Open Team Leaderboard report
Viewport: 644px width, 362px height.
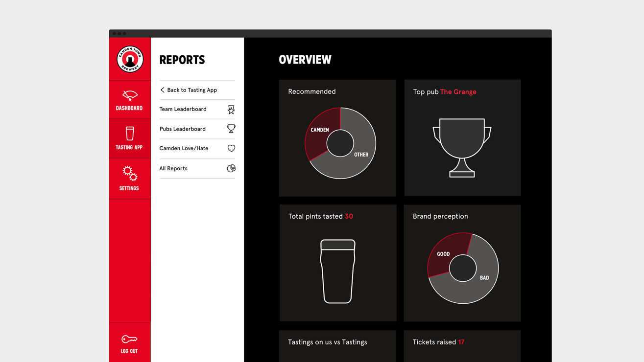pyautogui.click(x=197, y=109)
